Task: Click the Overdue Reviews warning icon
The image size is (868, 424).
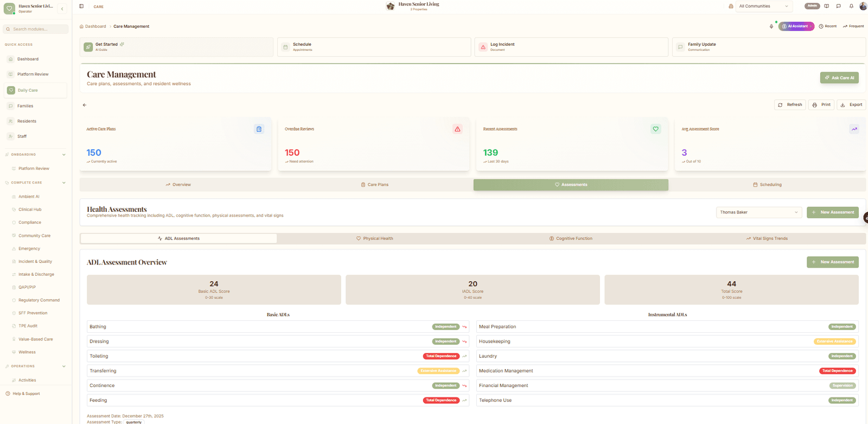Action: tap(457, 129)
